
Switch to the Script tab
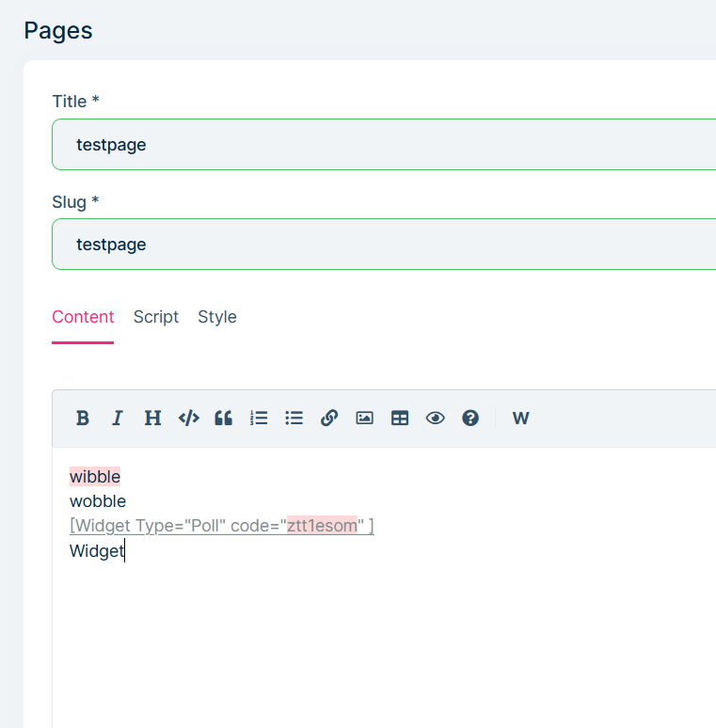click(155, 317)
